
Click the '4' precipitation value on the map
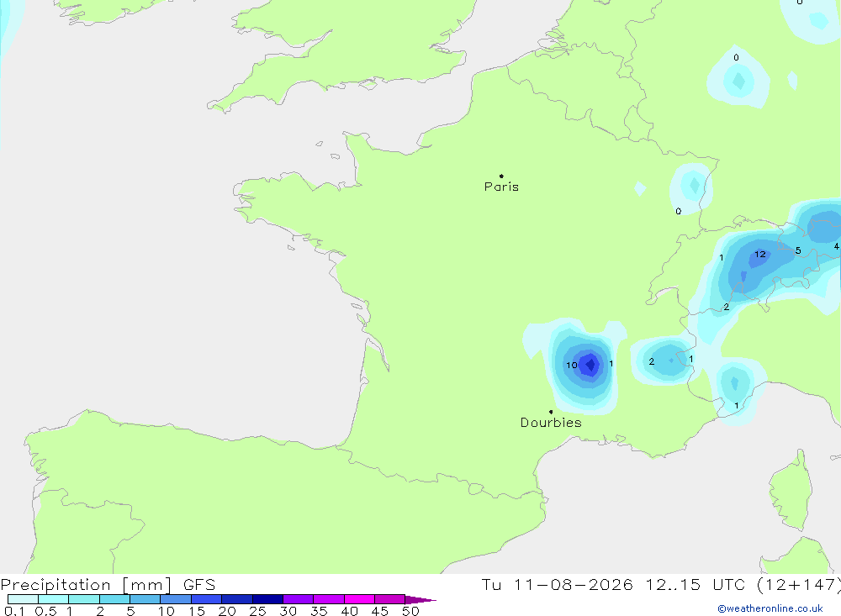(x=836, y=246)
